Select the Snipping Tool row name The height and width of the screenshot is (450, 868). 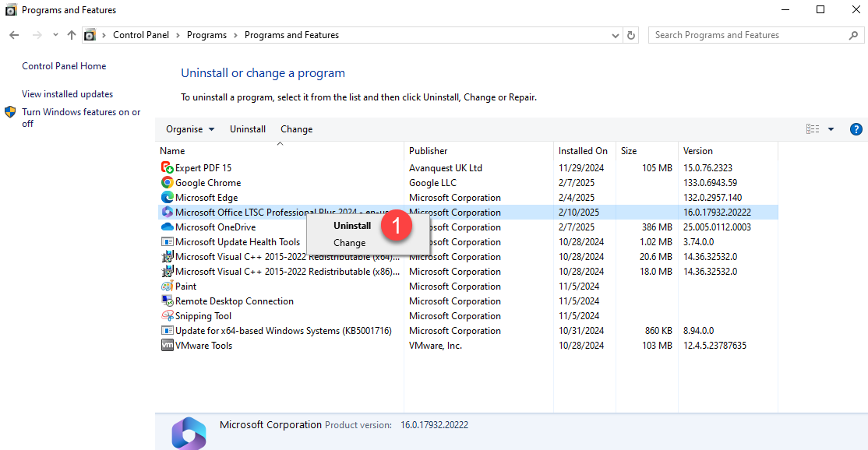point(203,316)
